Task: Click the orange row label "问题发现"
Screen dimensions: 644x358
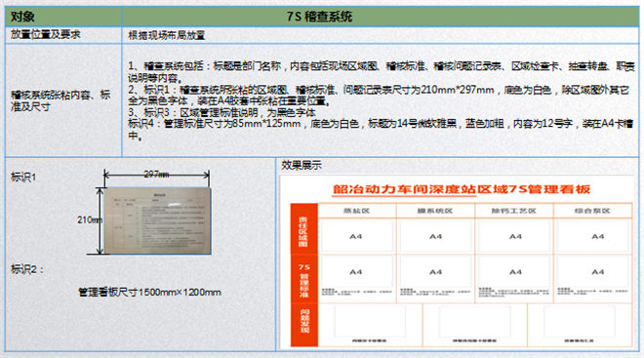Action: 303,326
